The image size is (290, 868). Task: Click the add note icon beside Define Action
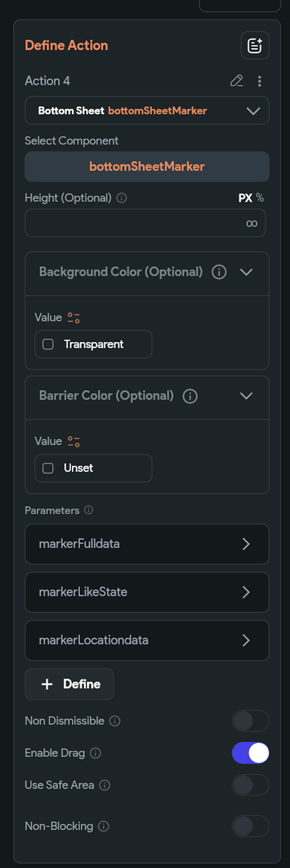pos(255,45)
